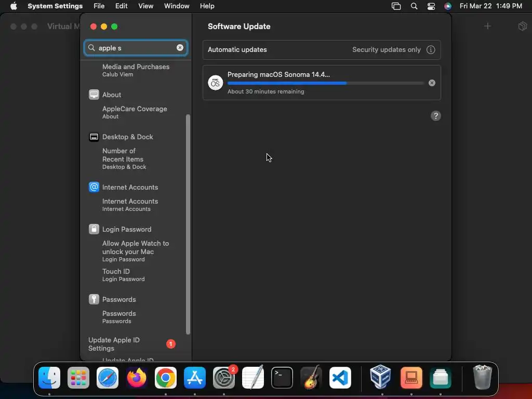Select Update Apple ID Settings row

click(132, 344)
